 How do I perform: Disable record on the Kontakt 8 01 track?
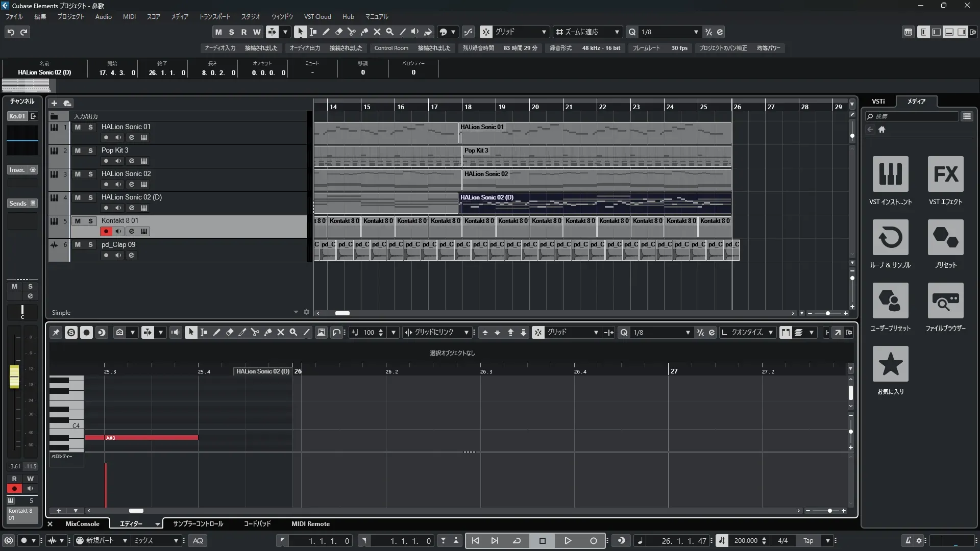click(106, 232)
